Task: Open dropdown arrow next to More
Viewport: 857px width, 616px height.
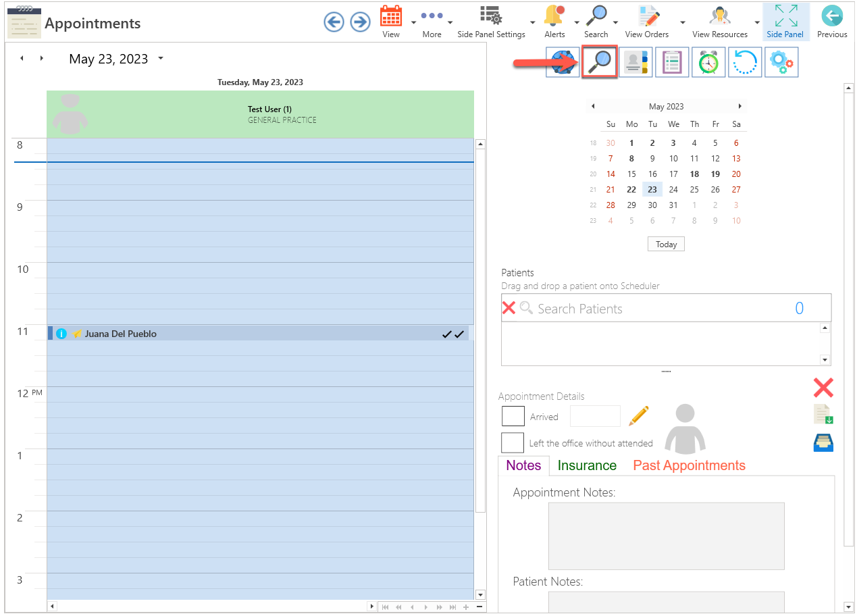Action: tap(450, 22)
